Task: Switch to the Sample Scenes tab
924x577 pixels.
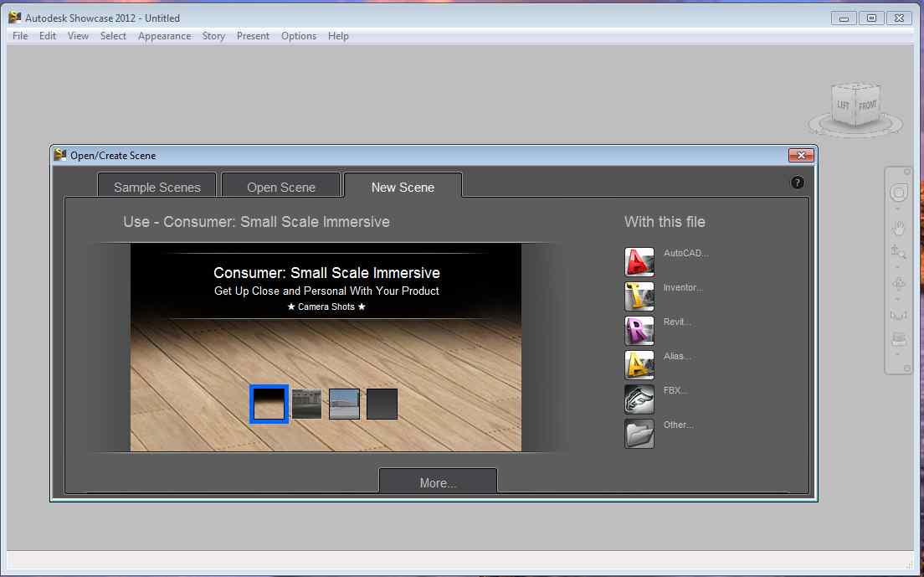Action: 157,187
